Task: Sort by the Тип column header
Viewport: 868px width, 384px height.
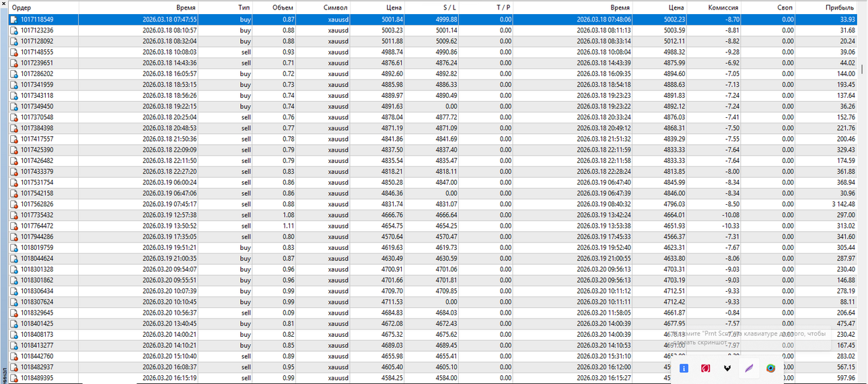Action: tap(244, 7)
